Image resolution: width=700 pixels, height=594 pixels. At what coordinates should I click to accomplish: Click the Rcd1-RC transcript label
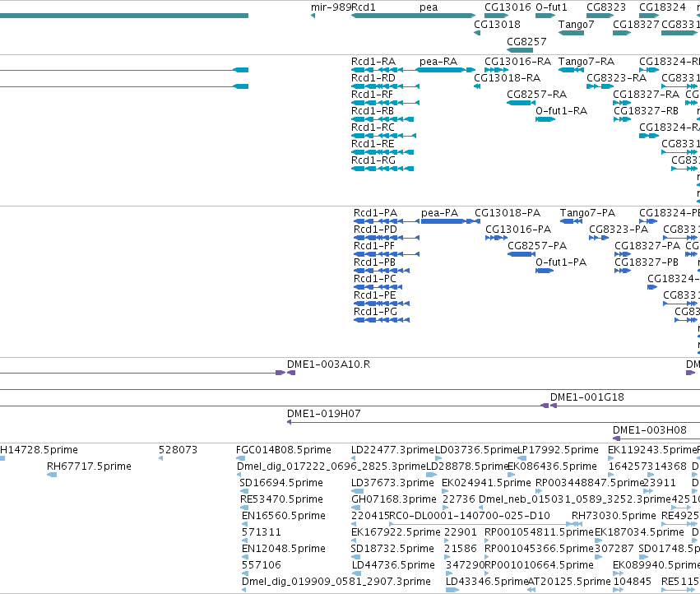tap(373, 128)
